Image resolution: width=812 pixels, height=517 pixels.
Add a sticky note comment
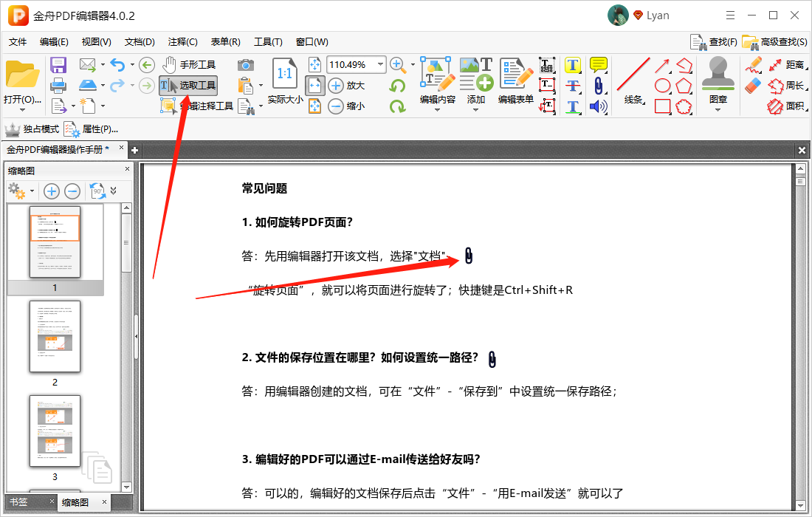(x=598, y=65)
